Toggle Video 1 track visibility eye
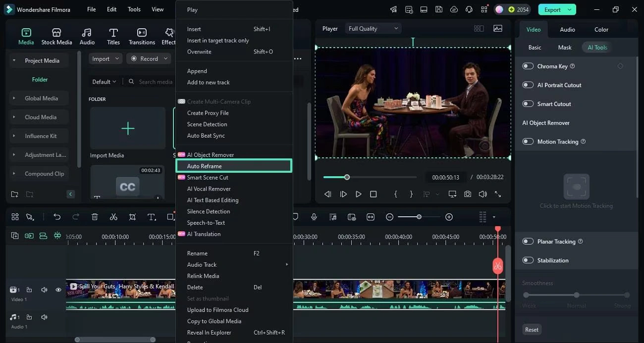644x343 pixels. tap(58, 290)
